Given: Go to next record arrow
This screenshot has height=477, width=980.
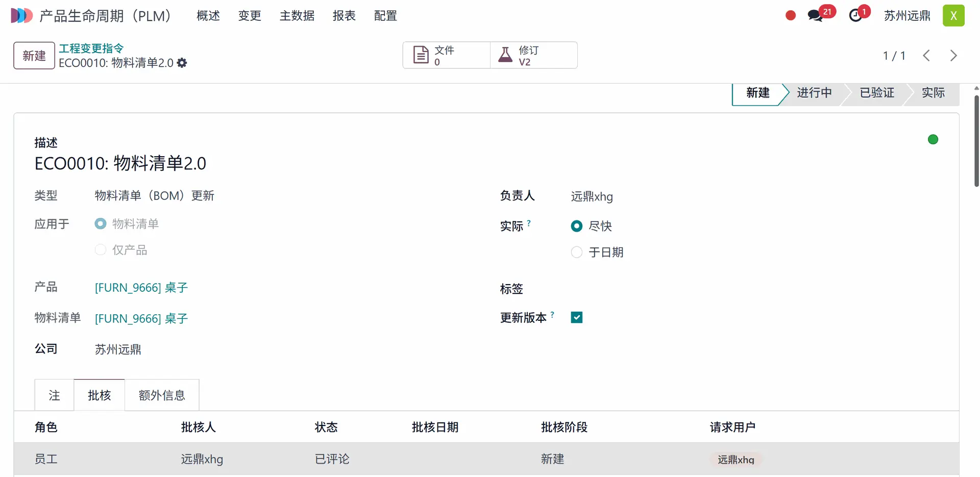Looking at the screenshot, I should (x=953, y=56).
